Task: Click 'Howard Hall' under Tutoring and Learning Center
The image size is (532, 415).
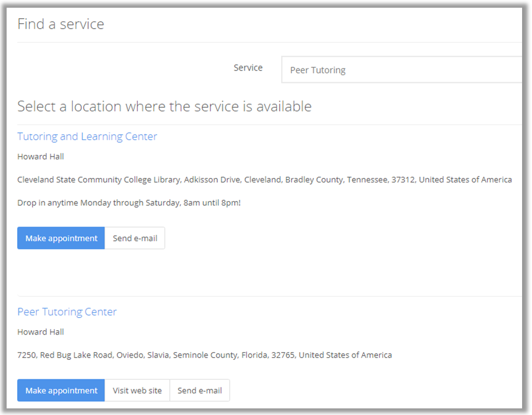Action: click(41, 157)
